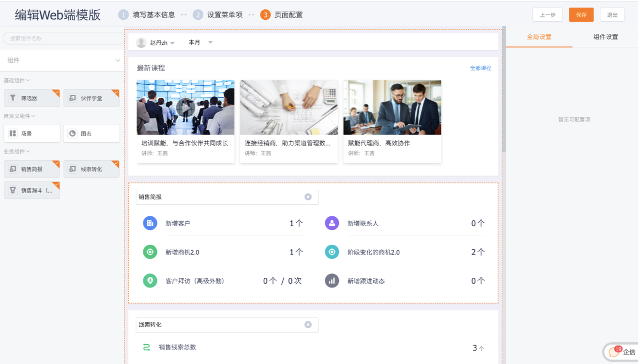
Task: Click the 销售线索总数 value 3个
Action: tap(478, 348)
